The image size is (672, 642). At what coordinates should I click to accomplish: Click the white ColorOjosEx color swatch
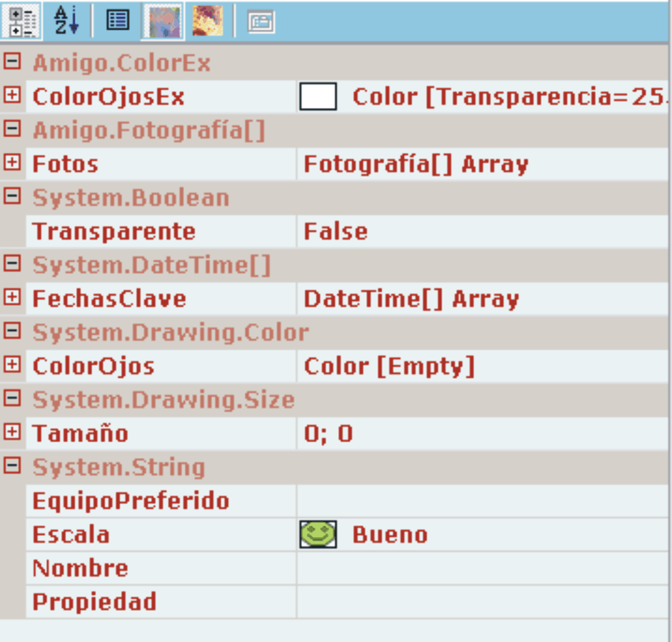point(318,97)
